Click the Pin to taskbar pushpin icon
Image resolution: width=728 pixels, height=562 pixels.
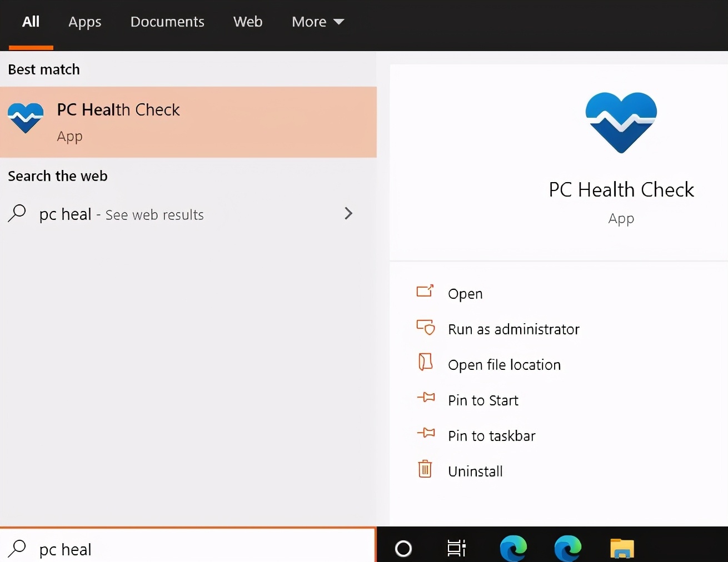[x=425, y=433]
